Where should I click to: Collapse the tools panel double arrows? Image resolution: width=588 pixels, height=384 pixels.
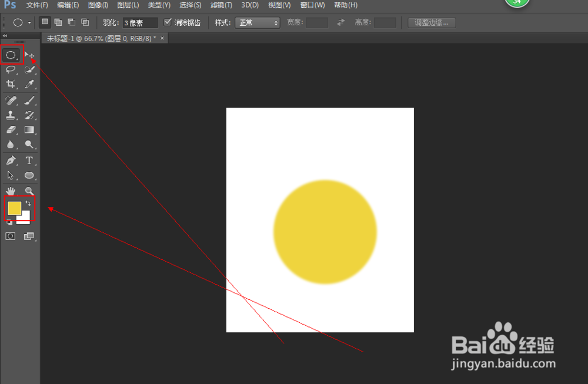pos(5,36)
